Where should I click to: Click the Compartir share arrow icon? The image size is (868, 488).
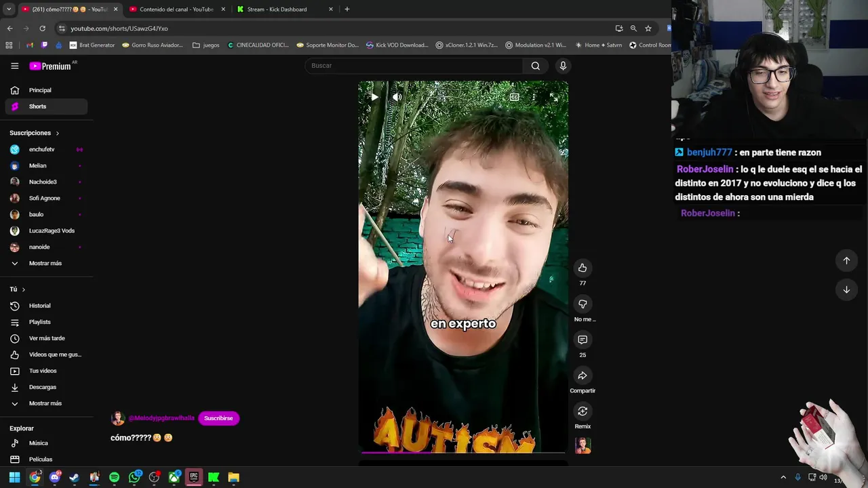coord(583,375)
